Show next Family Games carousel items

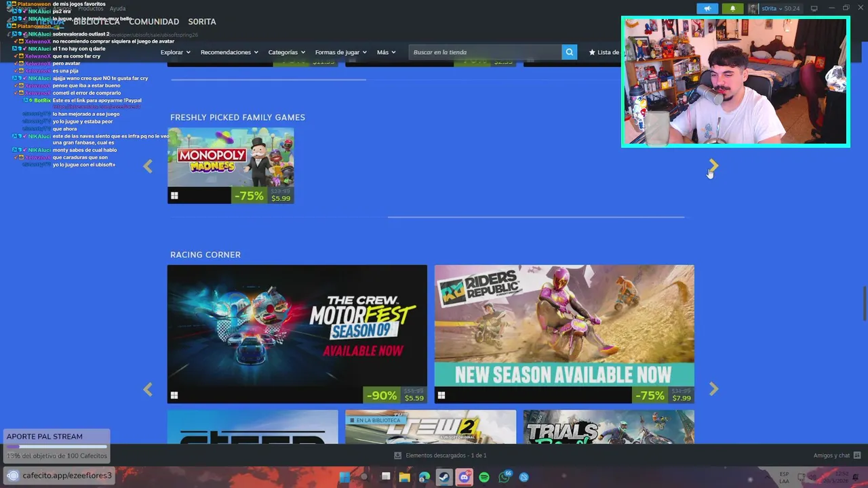tap(713, 166)
